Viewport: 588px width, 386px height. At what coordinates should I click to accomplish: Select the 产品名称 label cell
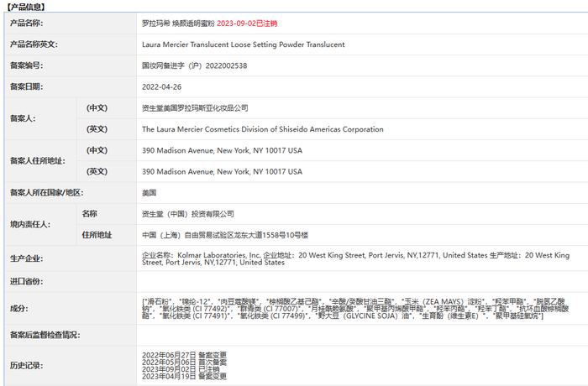(71, 23)
